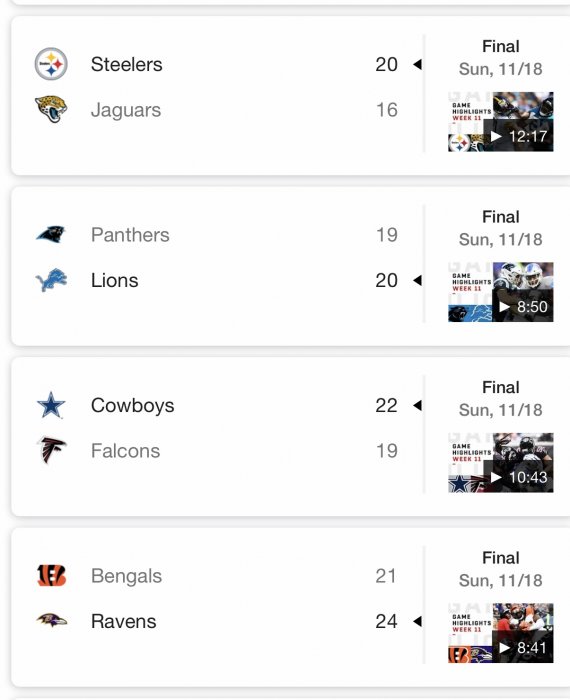Click the Cowboys star logo
The height and width of the screenshot is (700, 570).
pyautogui.click(x=51, y=405)
